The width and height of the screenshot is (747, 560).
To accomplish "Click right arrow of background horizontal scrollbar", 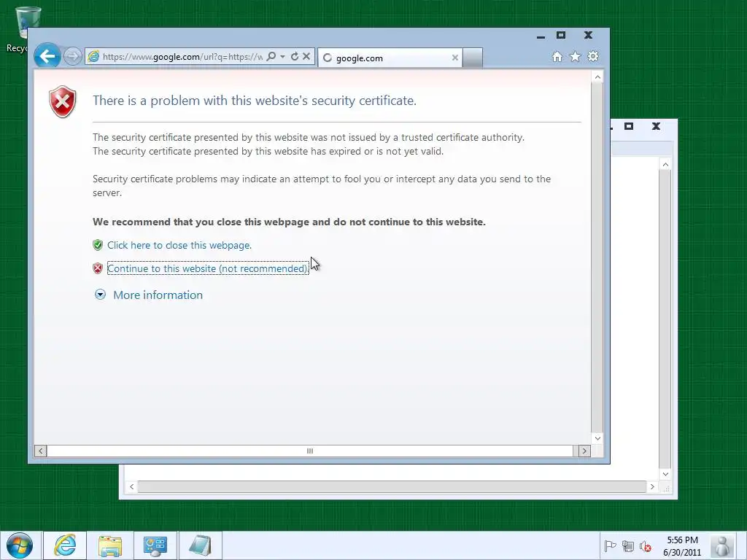I will click(x=652, y=486).
